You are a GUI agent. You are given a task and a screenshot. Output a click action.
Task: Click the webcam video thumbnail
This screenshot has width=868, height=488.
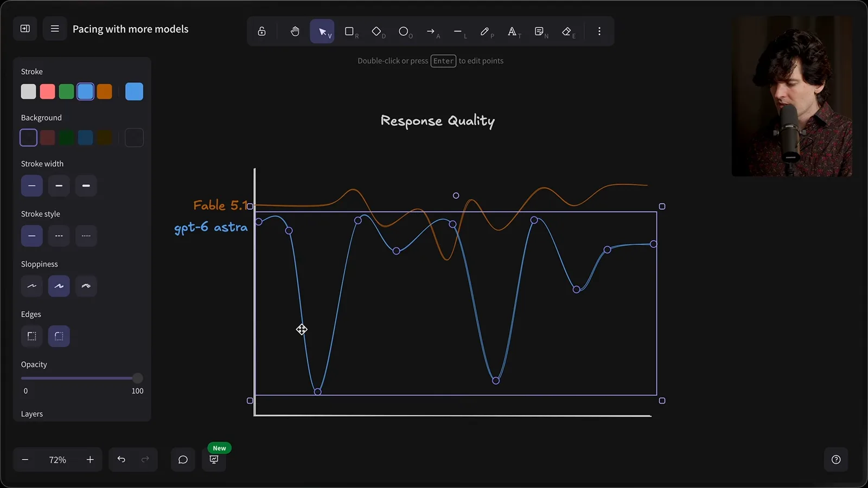pos(792,96)
